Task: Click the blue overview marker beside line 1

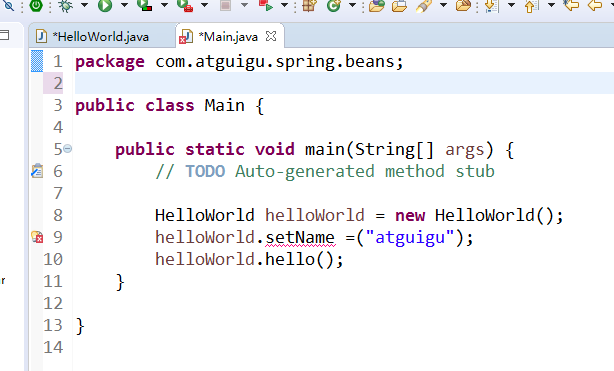Action: tap(37, 61)
